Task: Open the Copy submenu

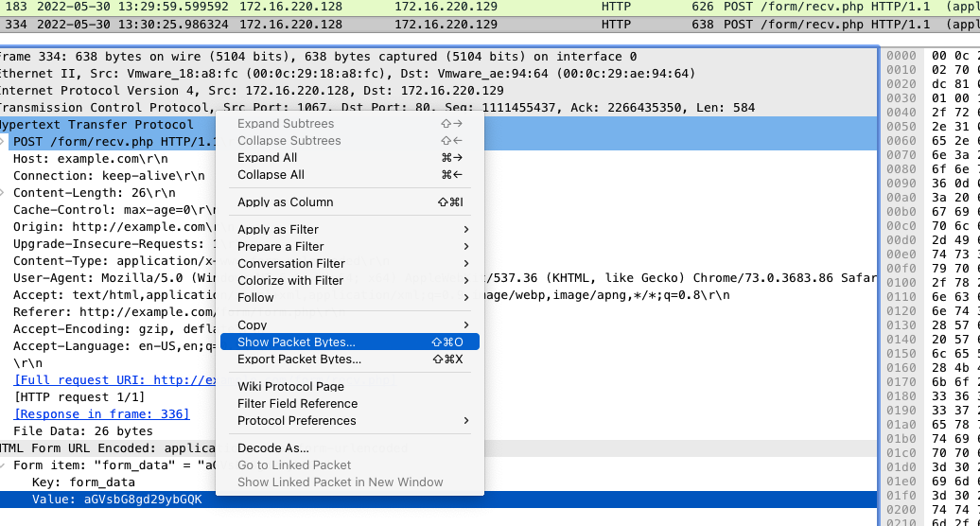Action: point(252,324)
